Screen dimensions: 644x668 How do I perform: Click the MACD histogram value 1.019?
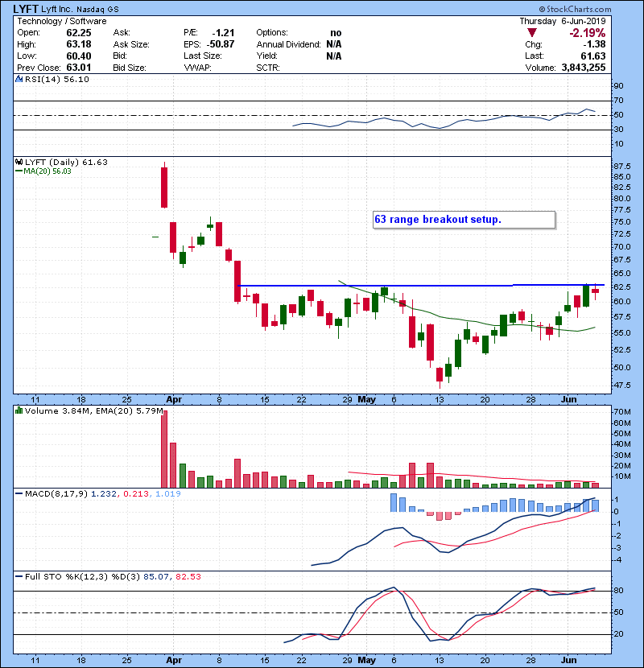[168, 494]
